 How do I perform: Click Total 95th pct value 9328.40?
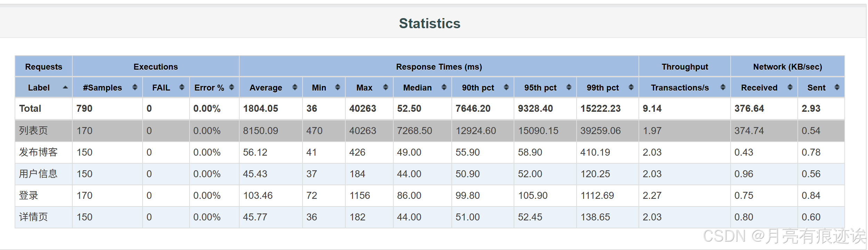point(535,109)
